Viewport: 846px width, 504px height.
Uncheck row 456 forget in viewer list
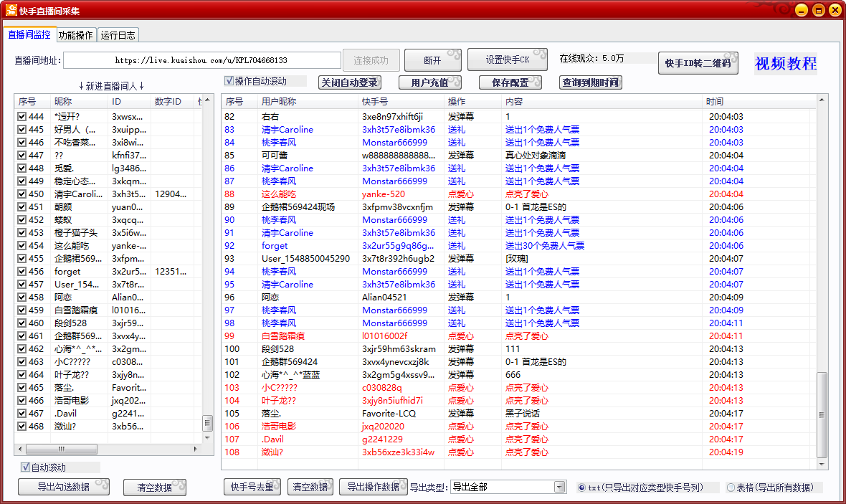[x=22, y=272]
